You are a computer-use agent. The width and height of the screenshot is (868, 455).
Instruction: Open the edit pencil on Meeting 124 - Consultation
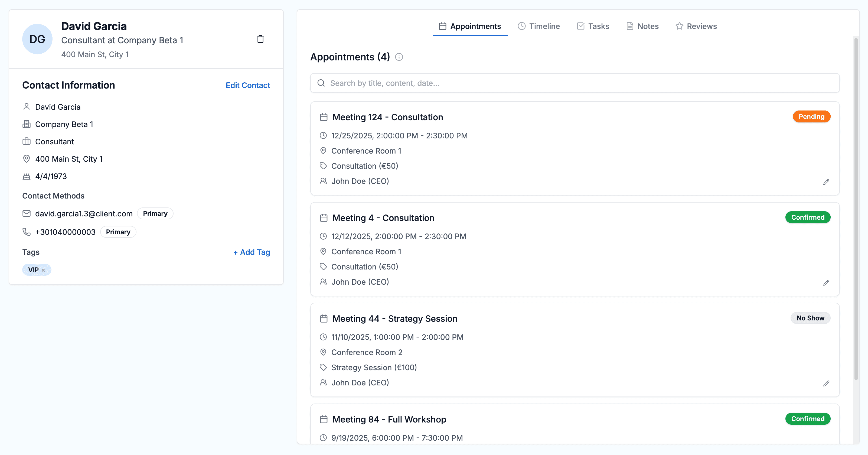pos(826,182)
